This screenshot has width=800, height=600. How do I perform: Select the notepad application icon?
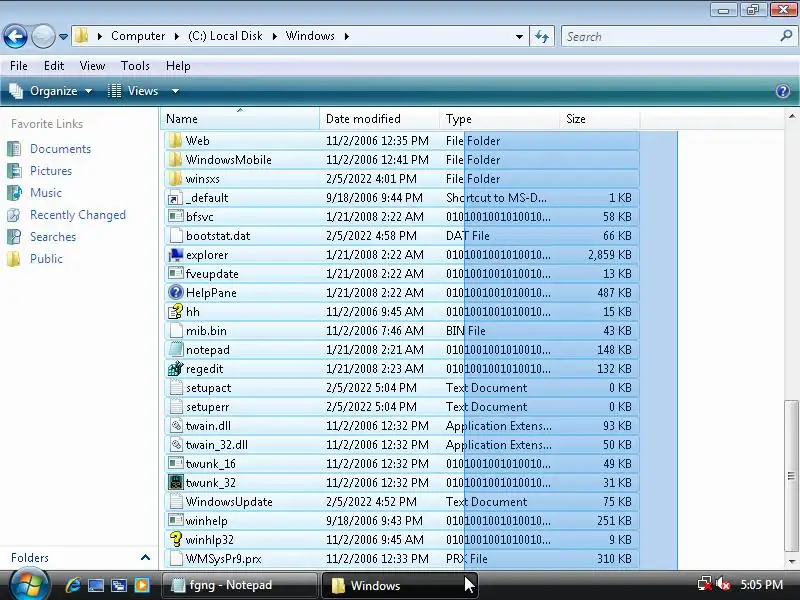[176, 349]
